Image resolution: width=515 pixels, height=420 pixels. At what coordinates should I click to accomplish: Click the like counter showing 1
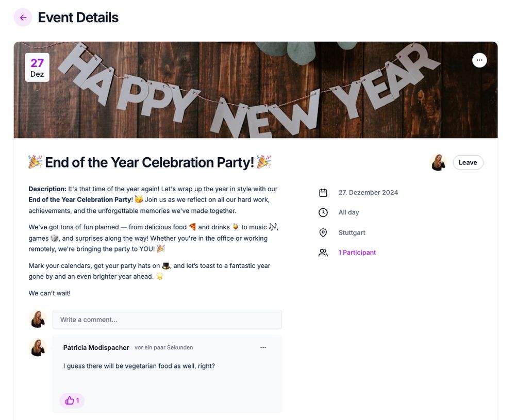click(76, 400)
